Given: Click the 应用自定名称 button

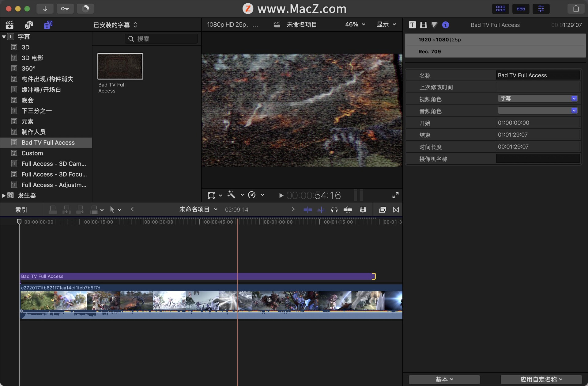Looking at the screenshot, I should (541, 379).
